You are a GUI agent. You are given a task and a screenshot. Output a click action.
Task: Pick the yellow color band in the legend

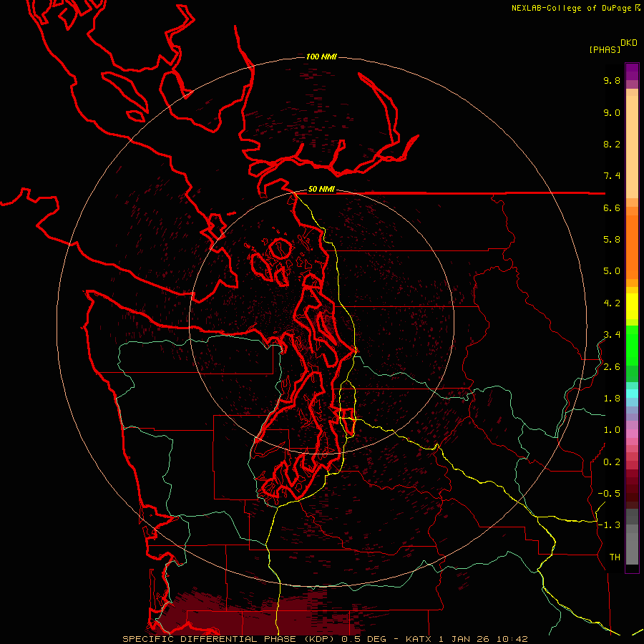(632, 306)
